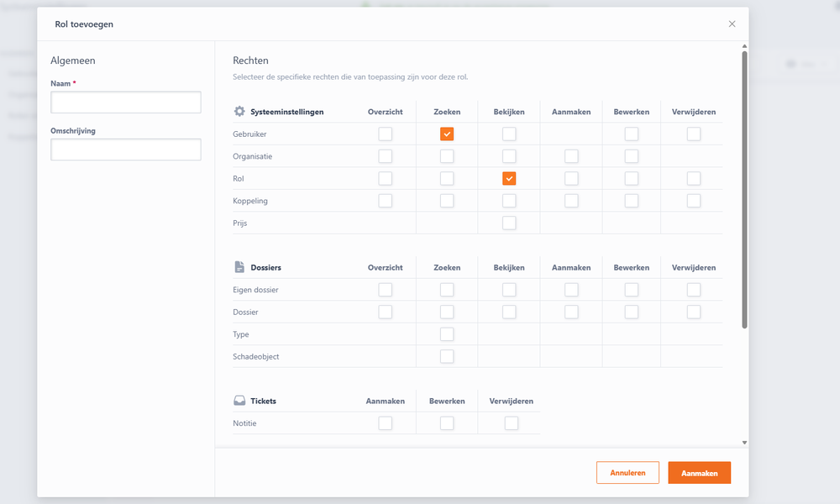Click the rights panel scrollbar thumb
This screenshot has height=504, width=840.
tap(744, 190)
